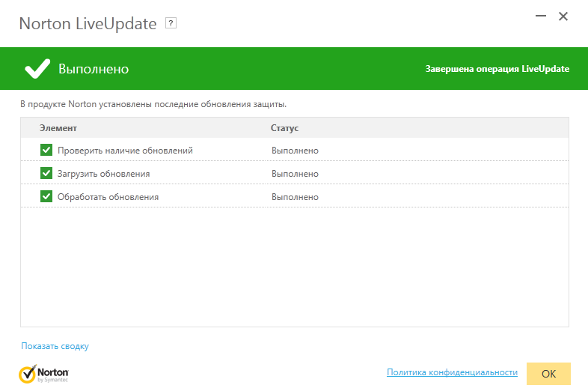
Task: Click the message about последние обновления защиты
Action: pos(153,104)
